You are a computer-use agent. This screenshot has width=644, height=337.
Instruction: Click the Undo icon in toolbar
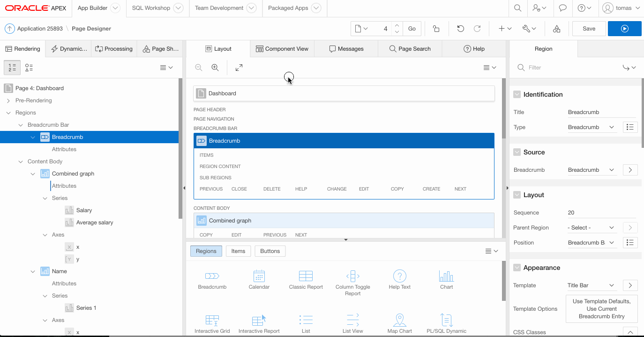click(x=460, y=29)
